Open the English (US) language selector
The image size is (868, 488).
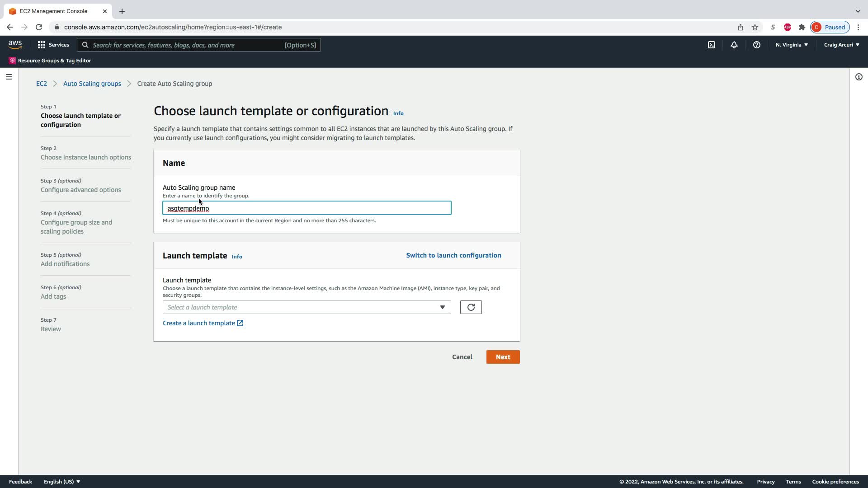(62, 482)
